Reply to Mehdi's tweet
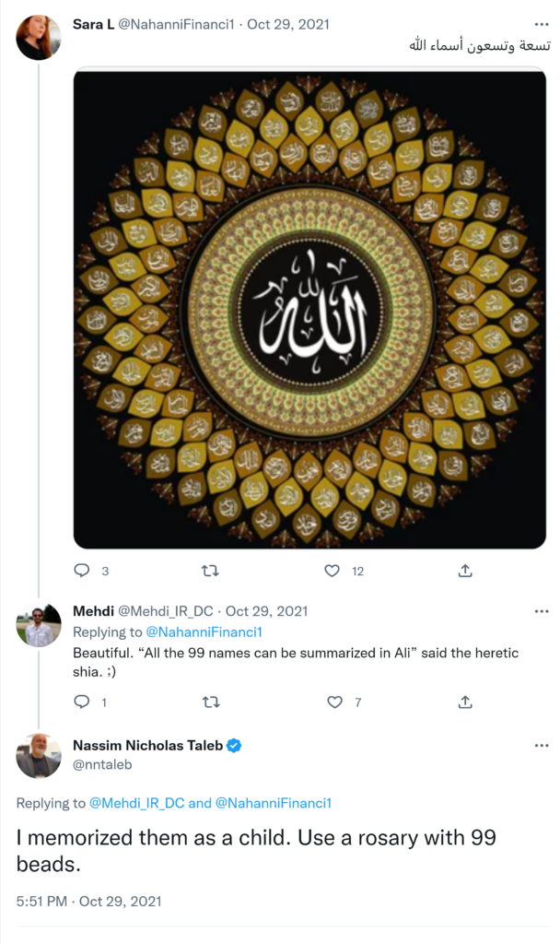560x944 pixels. (x=81, y=702)
